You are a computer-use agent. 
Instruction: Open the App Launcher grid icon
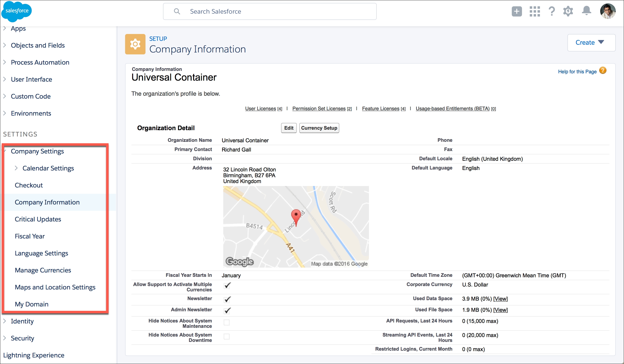pyautogui.click(x=535, y=11)
